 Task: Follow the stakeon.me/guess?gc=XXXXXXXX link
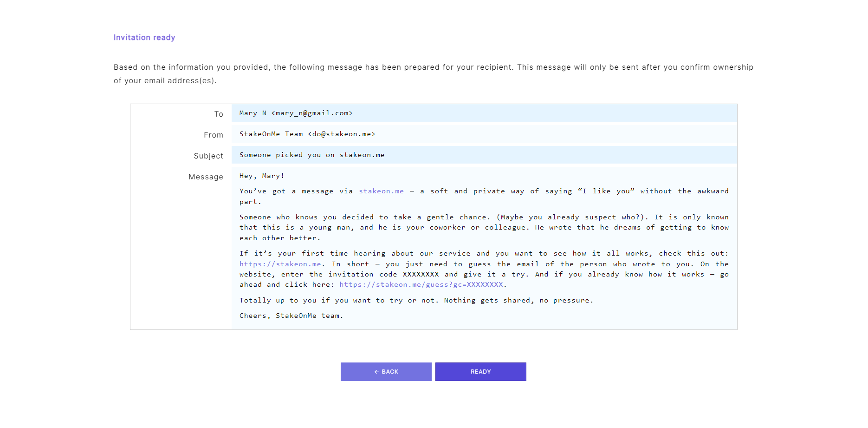[x=421, y=284]
